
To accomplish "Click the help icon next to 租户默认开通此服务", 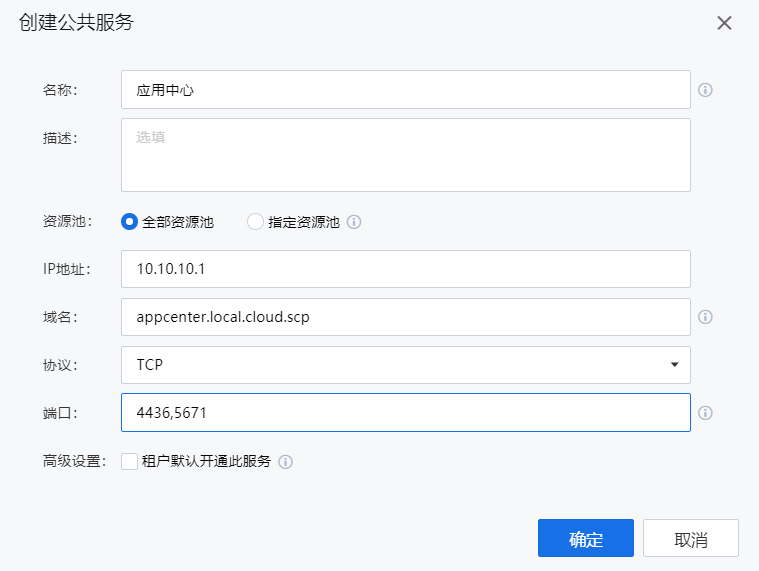I will click(x=285, y=462).
